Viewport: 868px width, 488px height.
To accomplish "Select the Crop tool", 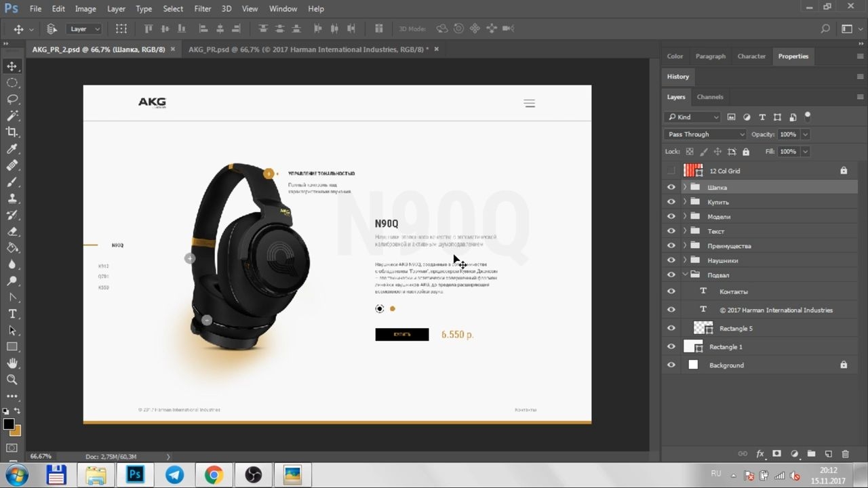I will [x=12, y=132].
